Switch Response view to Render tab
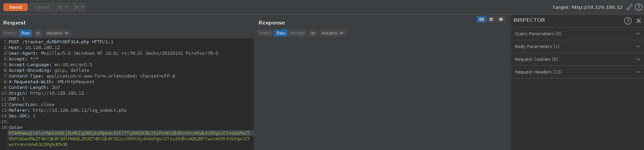The image size is (644, 150). tap(297, 33)
